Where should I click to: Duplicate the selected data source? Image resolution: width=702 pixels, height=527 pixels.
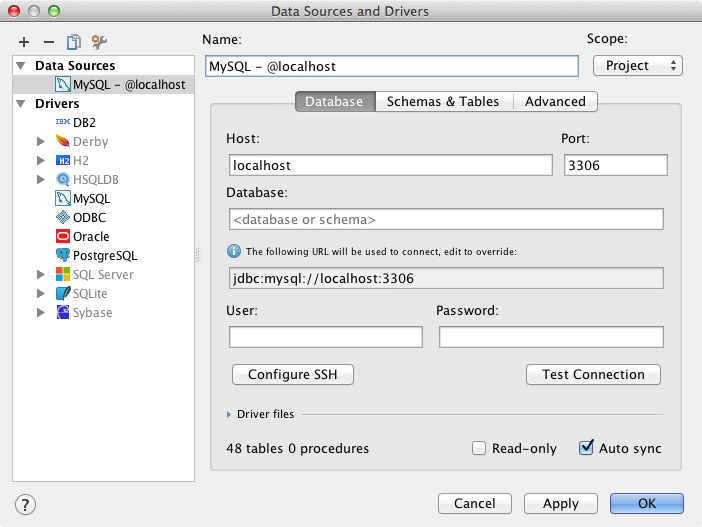click(74, 42)
